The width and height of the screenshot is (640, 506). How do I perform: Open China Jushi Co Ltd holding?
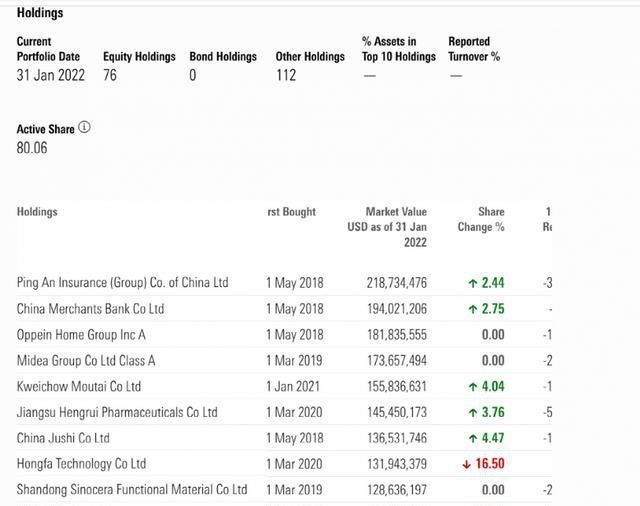point(63,438)
